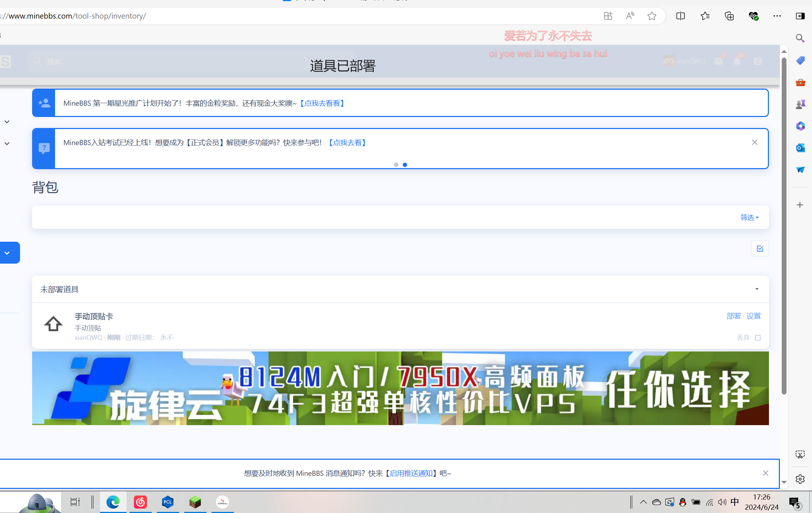This screenshot has width=812, height=513.
Task: Click the Edge sidebar search icon
Action: (800, 38)
